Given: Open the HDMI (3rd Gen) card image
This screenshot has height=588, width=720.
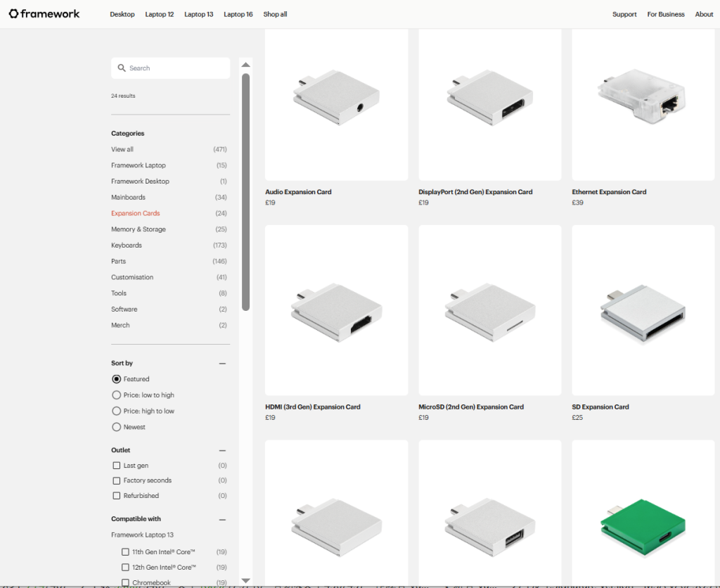Looking at the screenshot, I should pos(336,310).
